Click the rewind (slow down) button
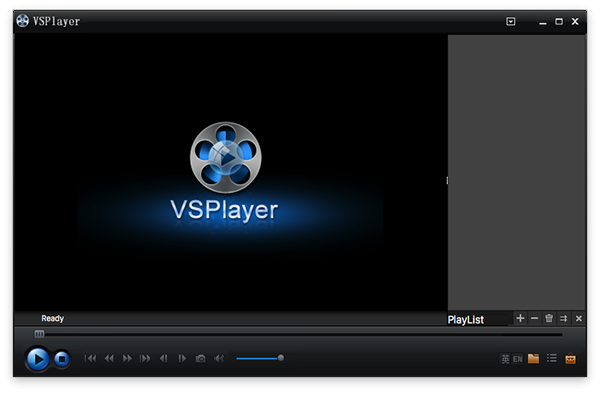The width and height of the screenshot is (600, 393). pos(109,359)
